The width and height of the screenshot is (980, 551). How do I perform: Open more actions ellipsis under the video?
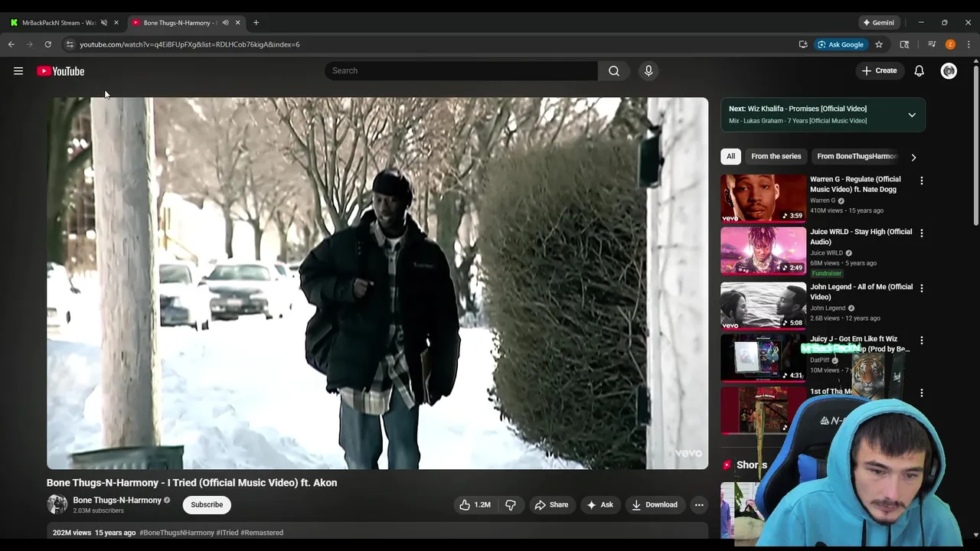(699, 505)
